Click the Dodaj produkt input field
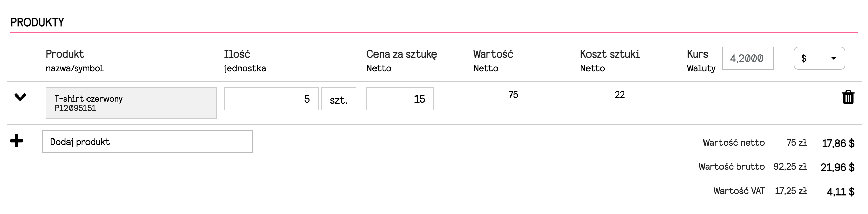Screen dimensions: 868x214 pos(147,142)
